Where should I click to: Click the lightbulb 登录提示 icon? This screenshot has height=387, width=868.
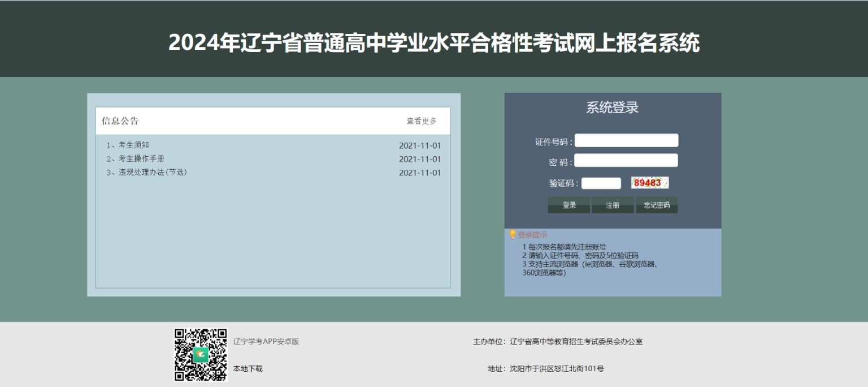[x=513, y=235]
